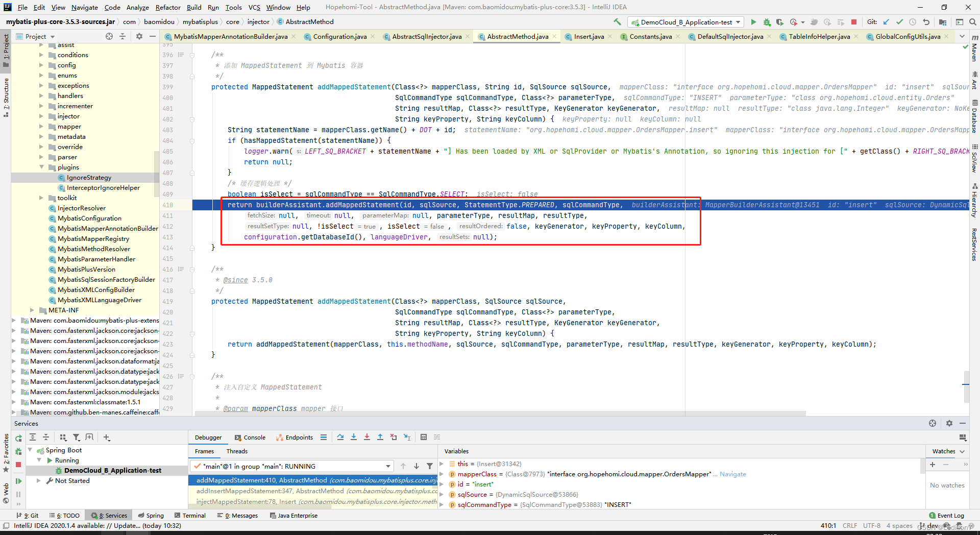Toggle TODO tool window button
The height and width of the screenshot is (535, 980).
[x=65, y=516]
